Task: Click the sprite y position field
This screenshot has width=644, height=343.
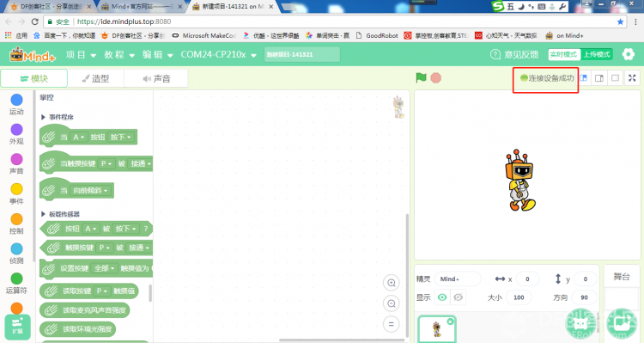Action: pyautogui.click(x=586, y=279)
